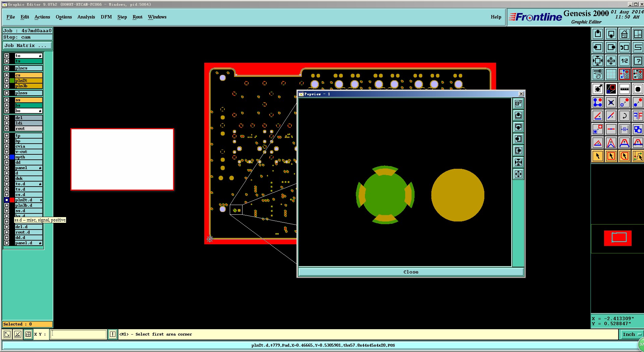Open the File menu
This screenshot has width=644, height=352.
pos(11,17)
